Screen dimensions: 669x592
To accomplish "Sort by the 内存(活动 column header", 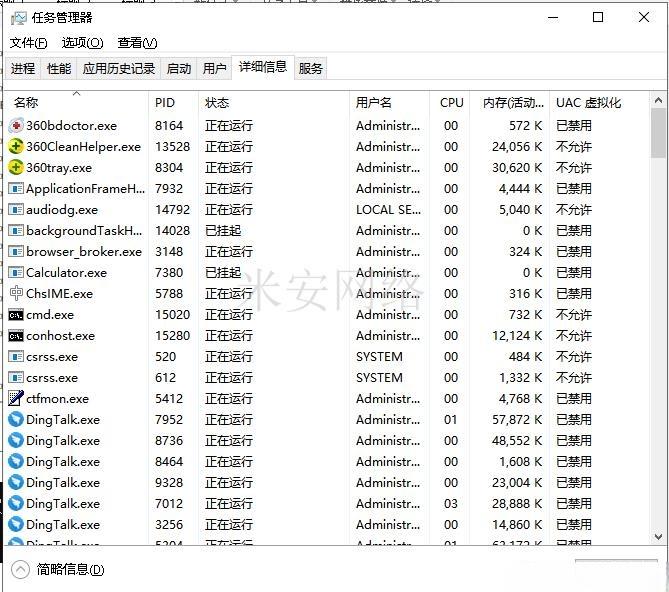I will (509, 102).
